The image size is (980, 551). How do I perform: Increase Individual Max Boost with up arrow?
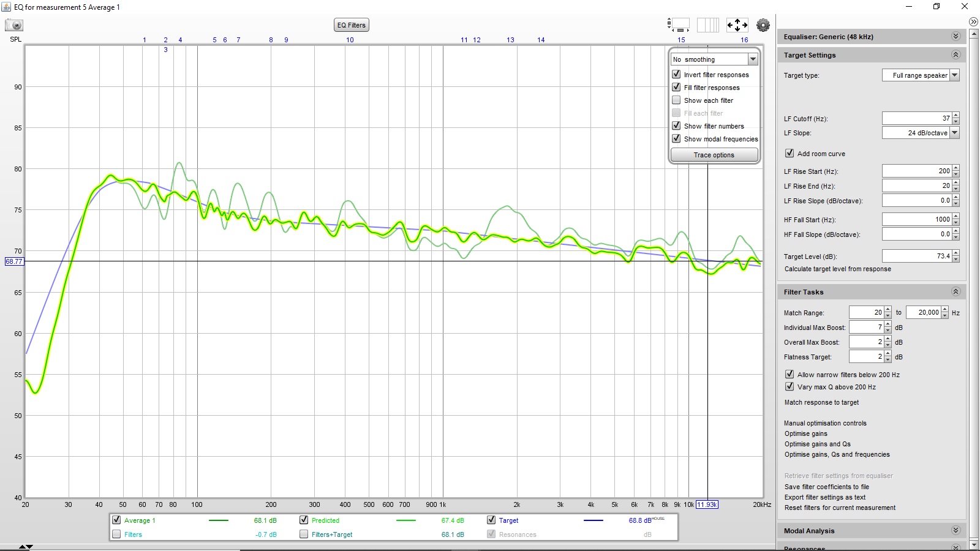pyautogui.click(x=888, y=324)
